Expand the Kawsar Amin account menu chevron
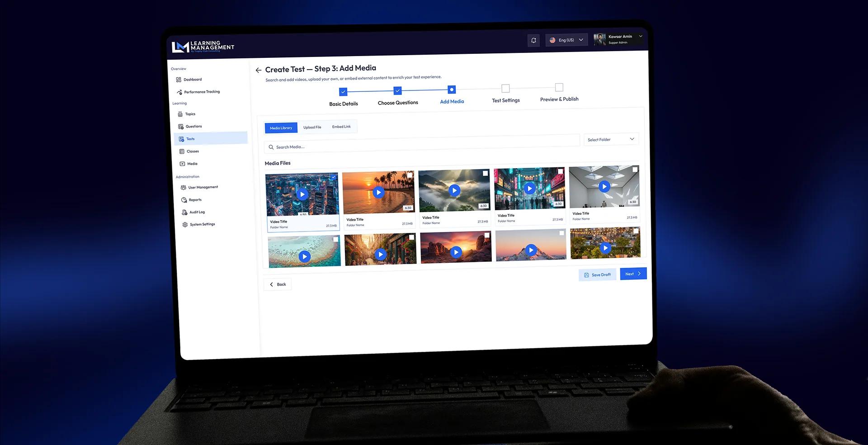 [x=641, y=36]
